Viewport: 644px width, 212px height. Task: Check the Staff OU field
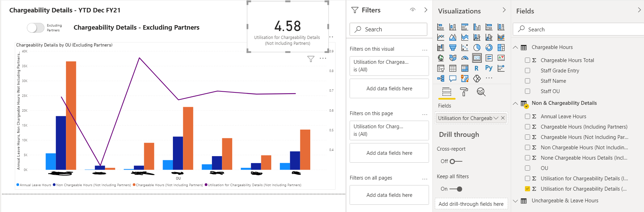tap(527, 91)
